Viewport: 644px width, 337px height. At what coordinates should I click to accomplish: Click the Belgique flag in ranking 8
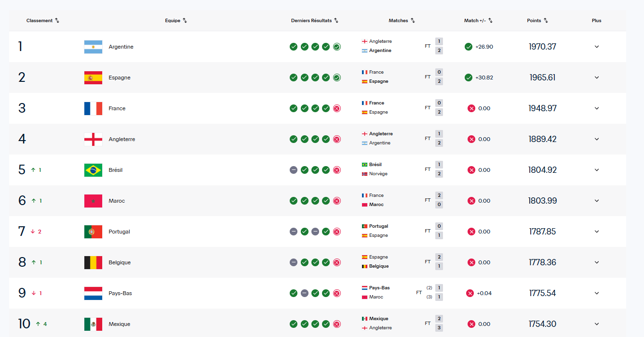(93, 262)
